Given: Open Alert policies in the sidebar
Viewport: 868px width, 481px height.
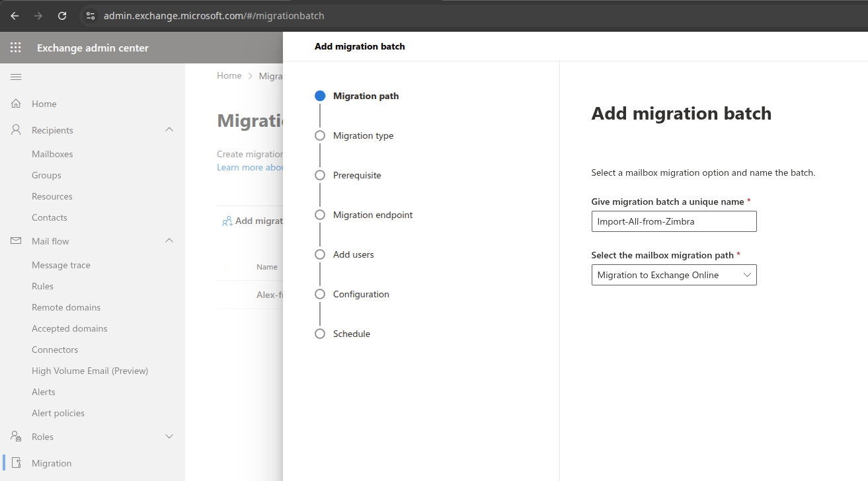Looking at the screenshot, I should coord(58,413).
